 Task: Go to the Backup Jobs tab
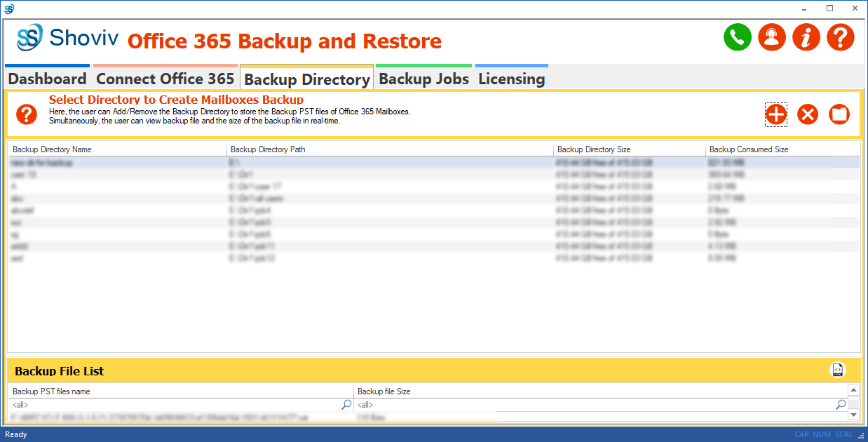(424, 79)
